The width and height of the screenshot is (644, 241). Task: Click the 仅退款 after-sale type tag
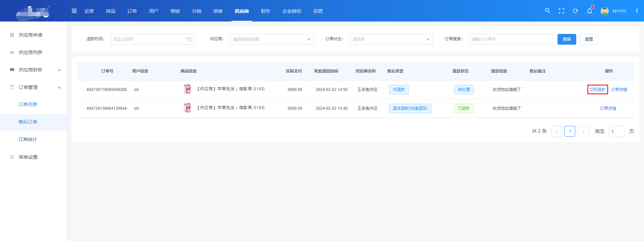click(399, 90)
